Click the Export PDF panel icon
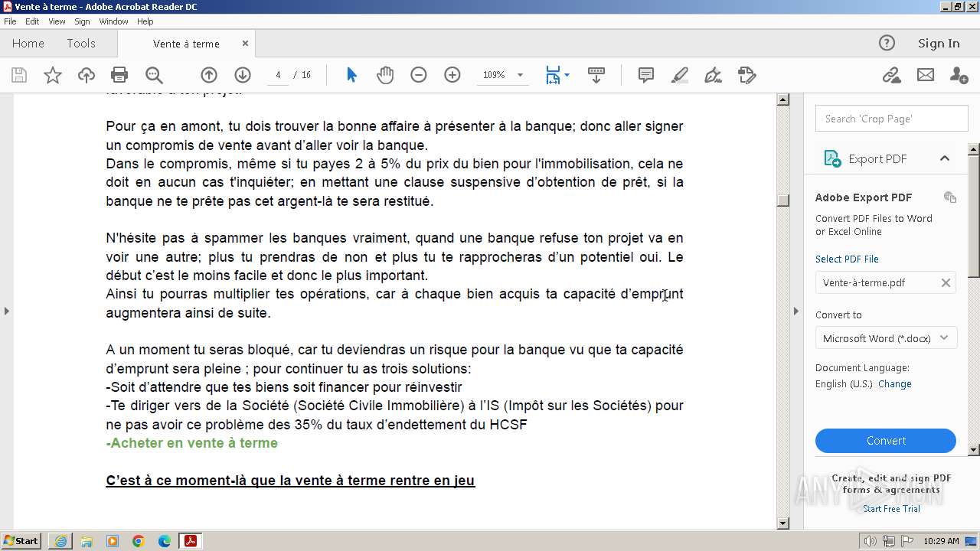980x551 pixels. tap(832, 158)
